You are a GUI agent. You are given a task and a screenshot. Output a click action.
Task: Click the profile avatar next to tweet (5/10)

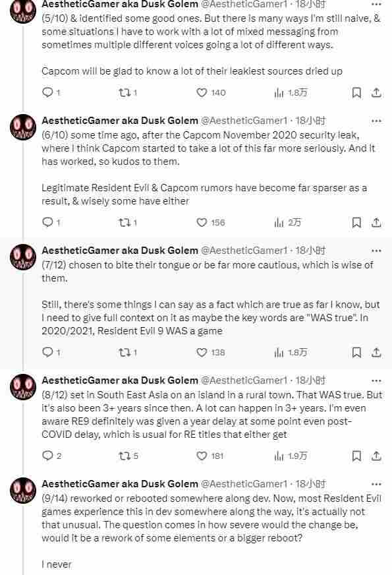(x=23, y=10)
